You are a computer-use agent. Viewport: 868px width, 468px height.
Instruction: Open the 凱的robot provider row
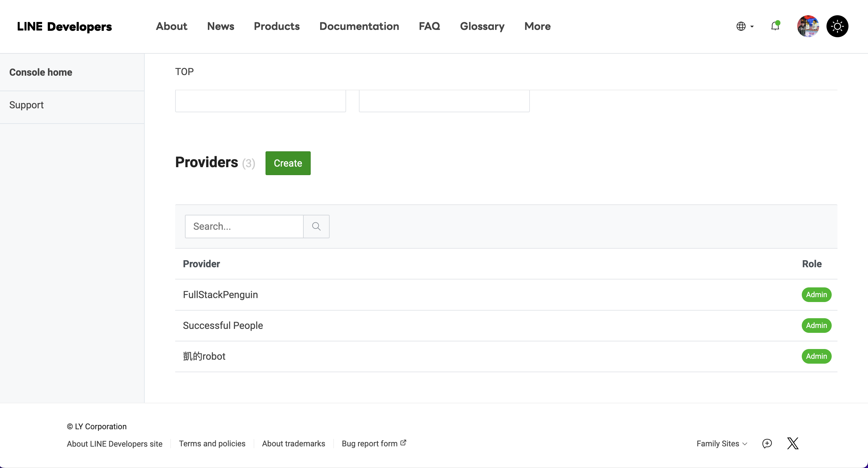pos(506,356)
